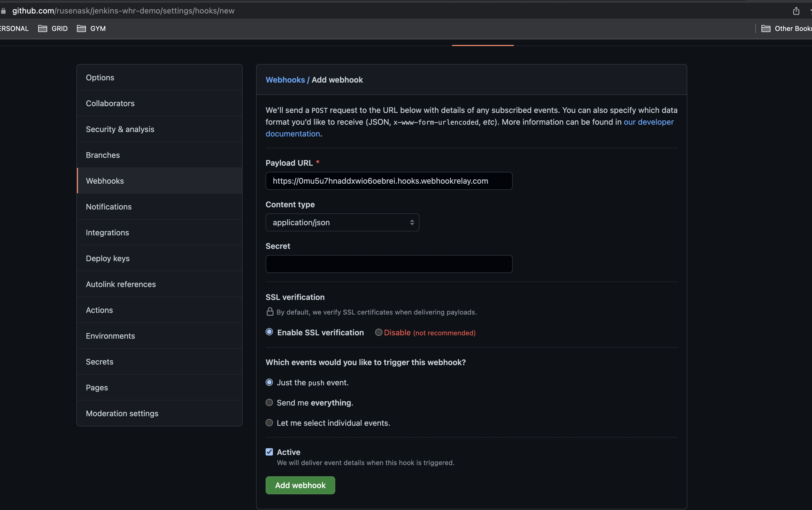The image size is (812, 510).
Task: Click the padlock icon beside SSL verification text
Action: click(x=270, y=312)
